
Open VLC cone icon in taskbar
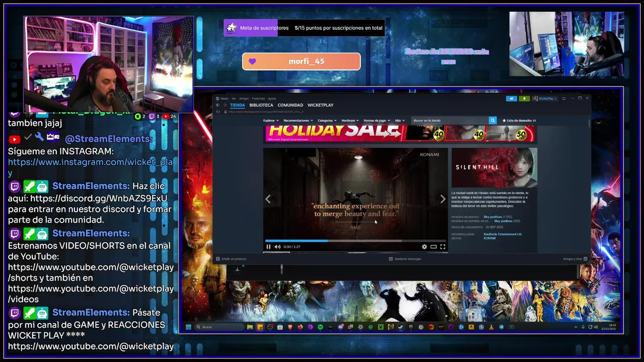491,327
